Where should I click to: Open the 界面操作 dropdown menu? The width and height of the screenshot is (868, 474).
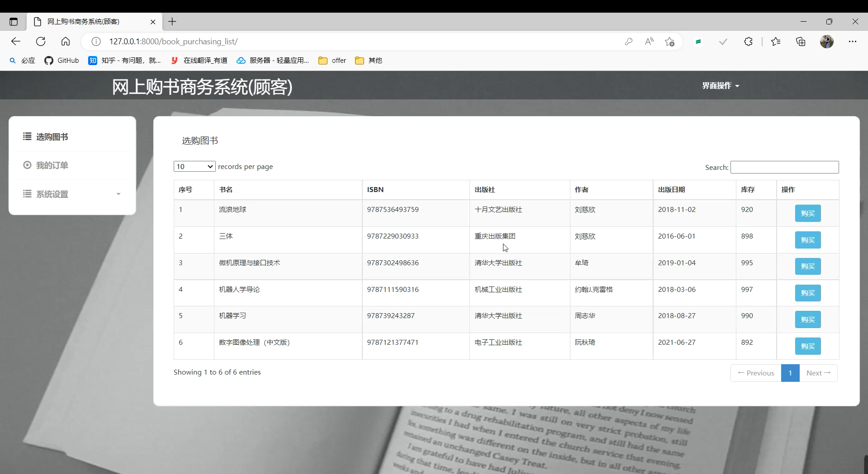click(x=721, y=85)
